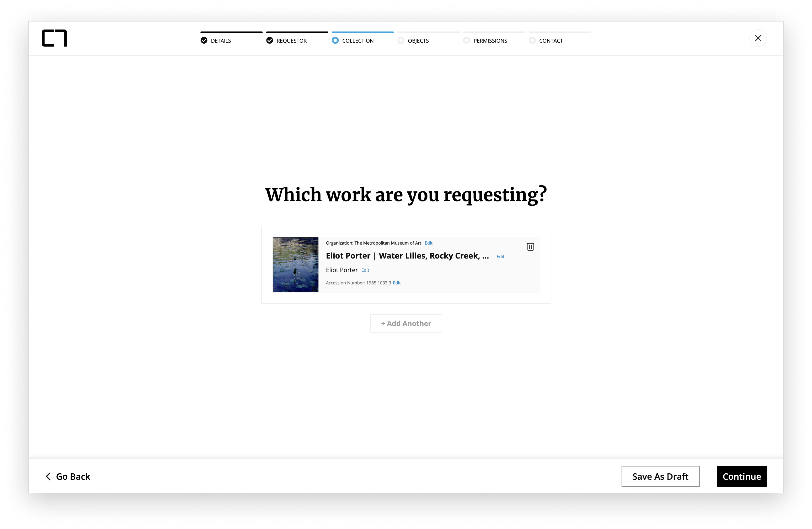Open the OBJECTS step tab
Image resolution: width=812 pixels, height=529 pixels.
tap(418, 41)
